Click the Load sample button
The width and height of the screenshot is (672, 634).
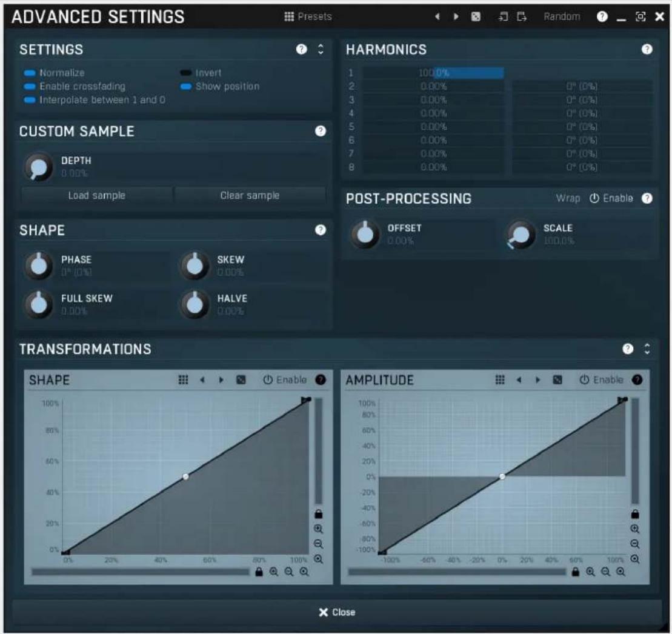click(x=97, y=195)
